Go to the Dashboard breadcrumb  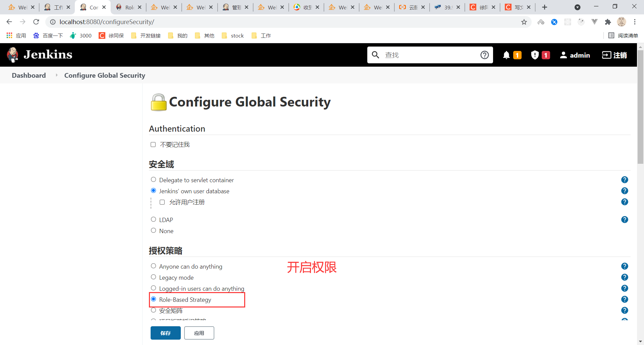tap(29, 75)
